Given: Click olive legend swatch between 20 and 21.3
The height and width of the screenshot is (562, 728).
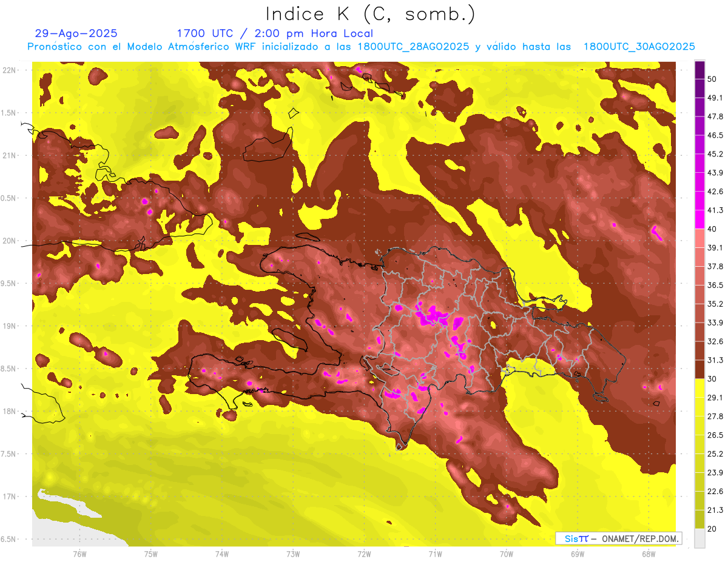Looking at the screenshot, I should tap(699, 519).
